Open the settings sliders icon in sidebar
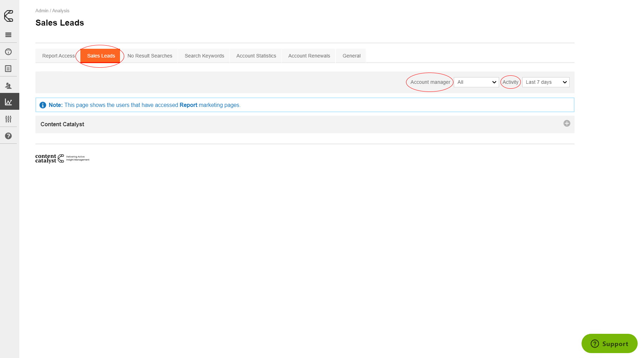 (8, 119)
